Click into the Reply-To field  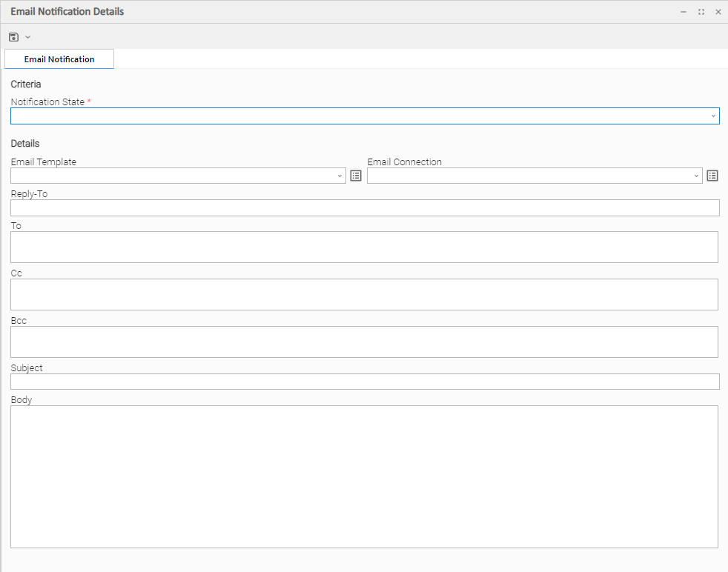[x=365, y=208]
